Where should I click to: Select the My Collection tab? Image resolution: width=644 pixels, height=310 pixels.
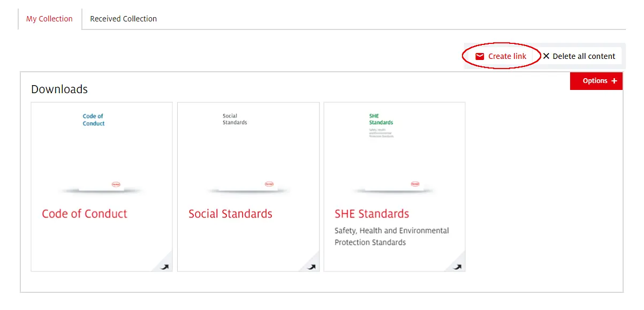(49, 18)
